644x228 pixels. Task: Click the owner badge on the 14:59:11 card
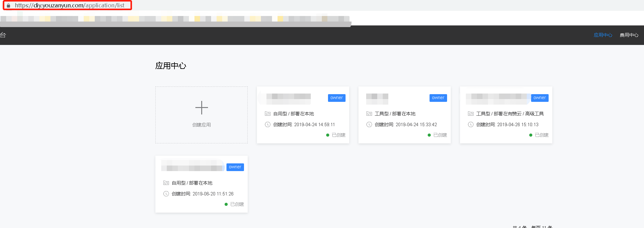coord(337,98)
